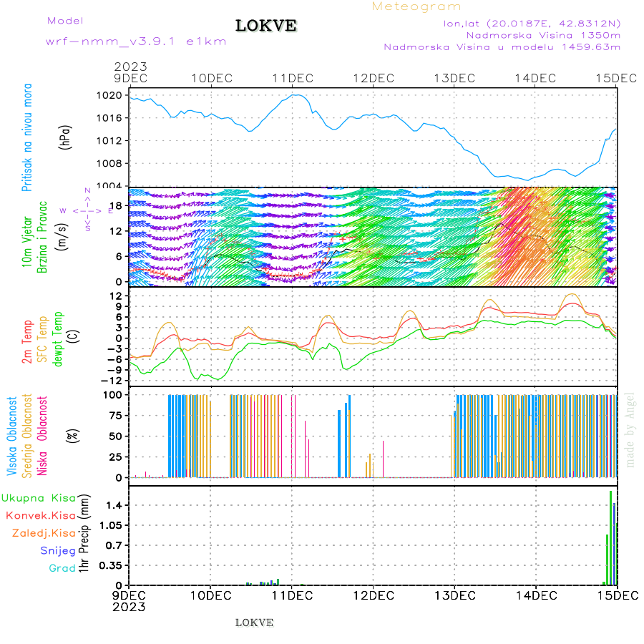Click the blue "Visoka Oblacnost" legend label
This screenshot has width=644, height=644.
[11, 436]
